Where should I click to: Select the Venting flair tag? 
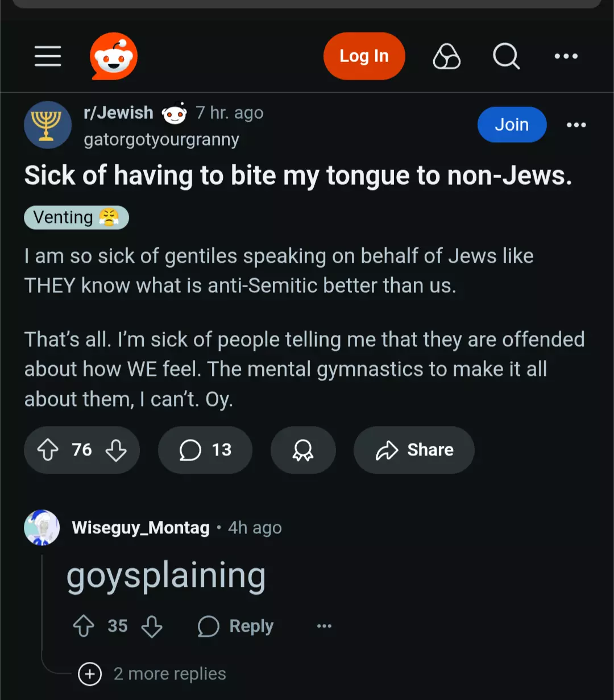(76, 218)
